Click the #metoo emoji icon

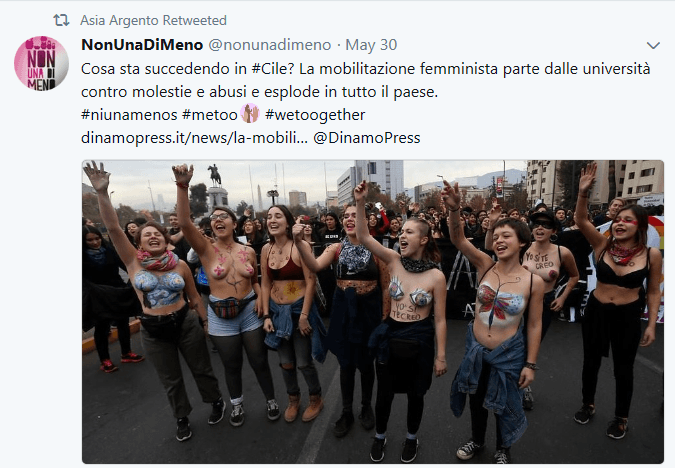pyautogui.click(x=250, y=114)
